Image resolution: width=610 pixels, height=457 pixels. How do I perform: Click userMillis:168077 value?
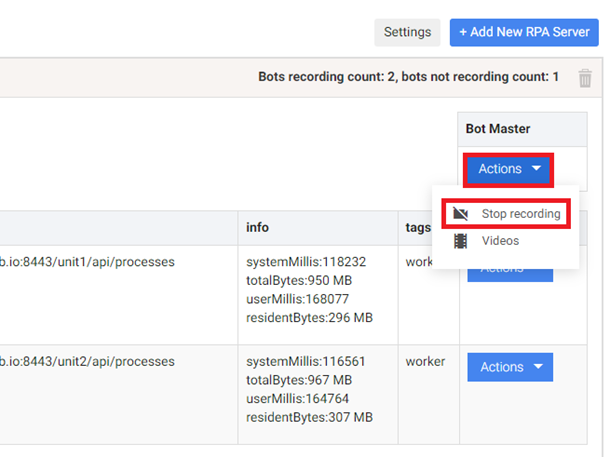point(297,299)
